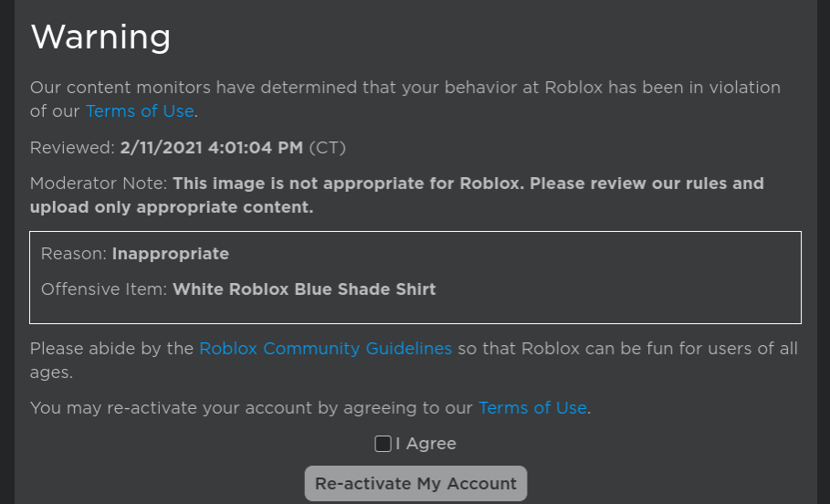Open Terms of Use link in re-activate sentence
830x504 pixels.
[532, 408]
